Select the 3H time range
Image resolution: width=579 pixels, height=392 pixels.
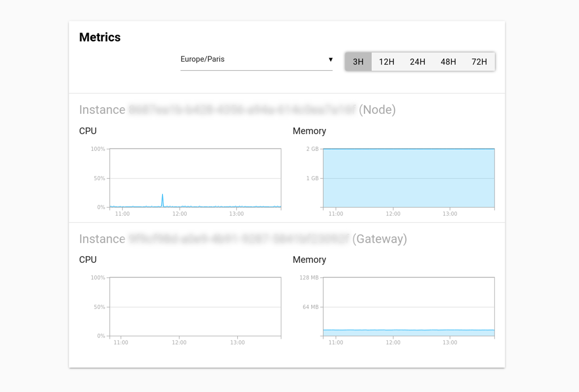click(x=358, y=62)
